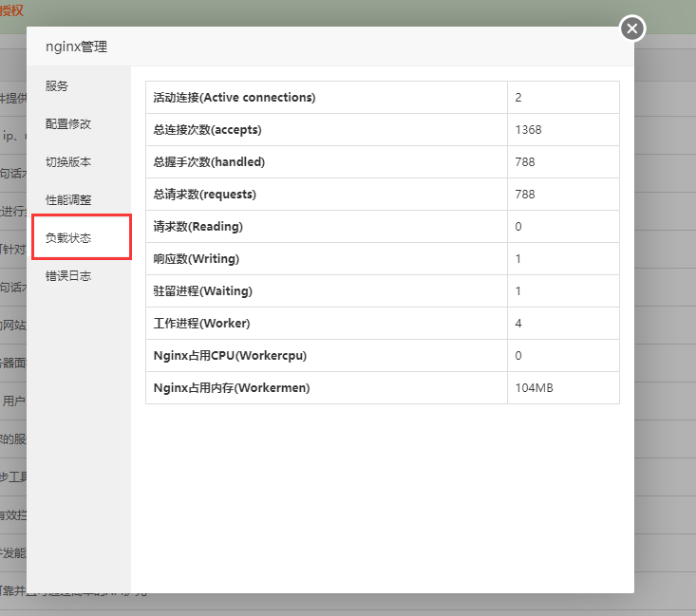Click the Workercpu value 0
The image size is (696, 616).
518,356
